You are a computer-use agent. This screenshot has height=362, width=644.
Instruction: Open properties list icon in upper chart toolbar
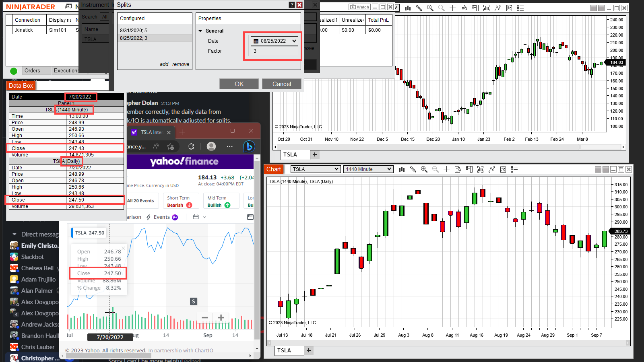point(520,8)
